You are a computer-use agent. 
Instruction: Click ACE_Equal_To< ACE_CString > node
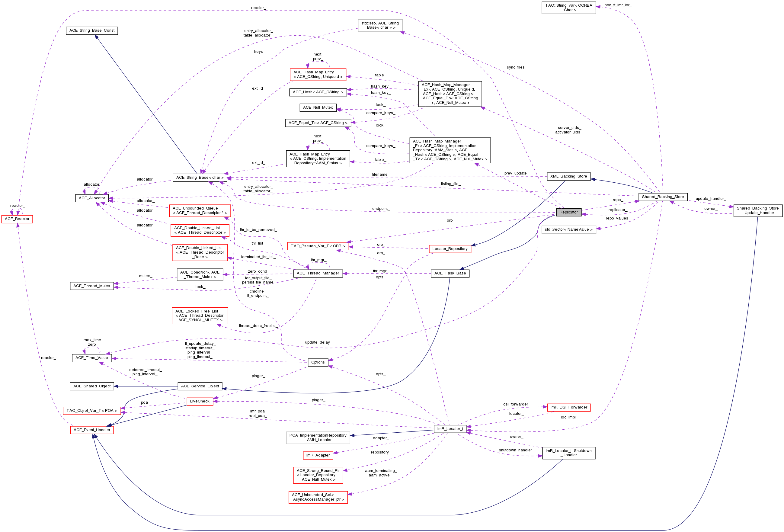point(318,123)
